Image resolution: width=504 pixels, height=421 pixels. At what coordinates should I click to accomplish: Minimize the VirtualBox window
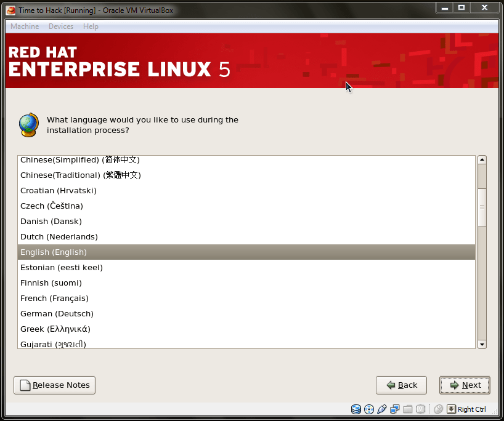pos(444,8)
